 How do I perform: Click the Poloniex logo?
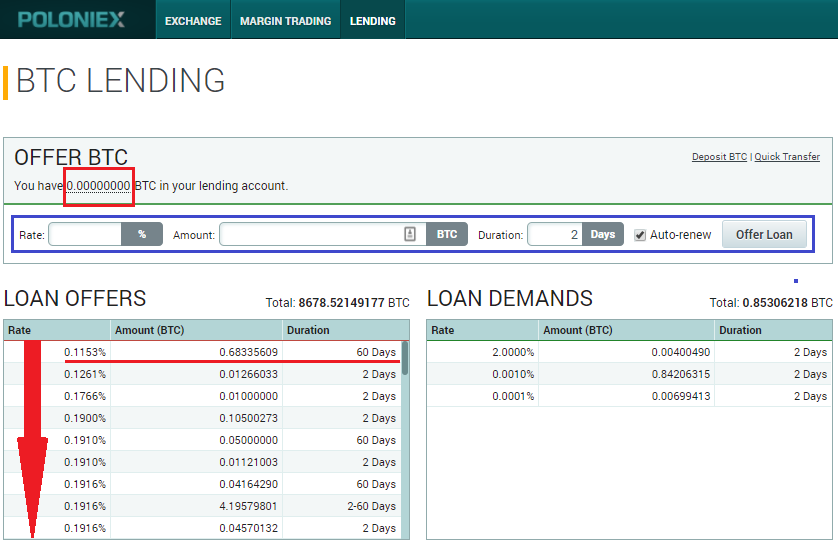(71, 19)
